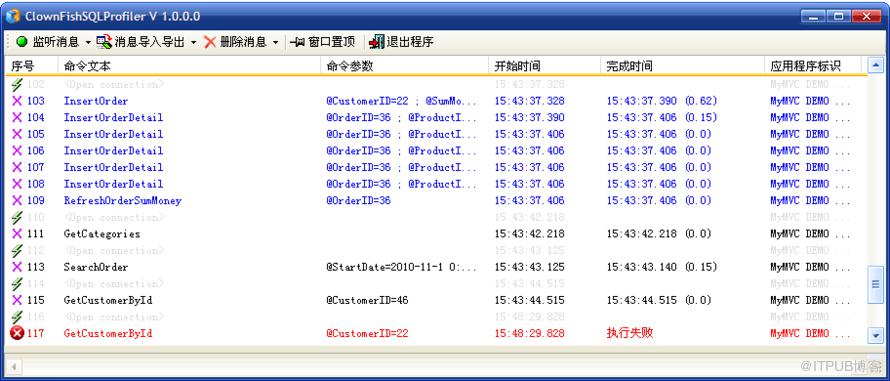Click the vertical scrollbar thumb
890x381 pixels.
click(x=876, y=284)
